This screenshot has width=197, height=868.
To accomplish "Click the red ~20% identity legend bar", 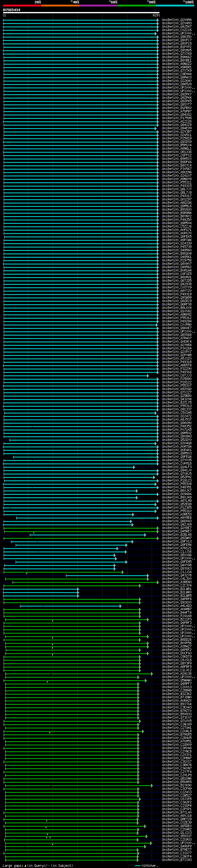I will coord(22,6).
